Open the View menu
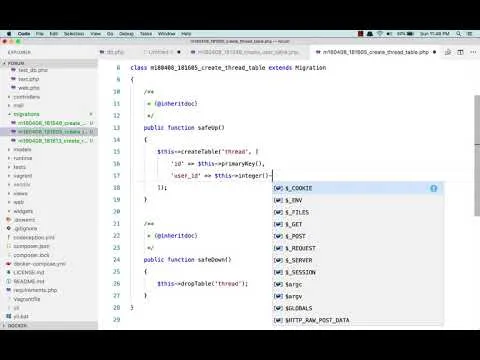Screen dimensions: 480x360 [95, 34]
